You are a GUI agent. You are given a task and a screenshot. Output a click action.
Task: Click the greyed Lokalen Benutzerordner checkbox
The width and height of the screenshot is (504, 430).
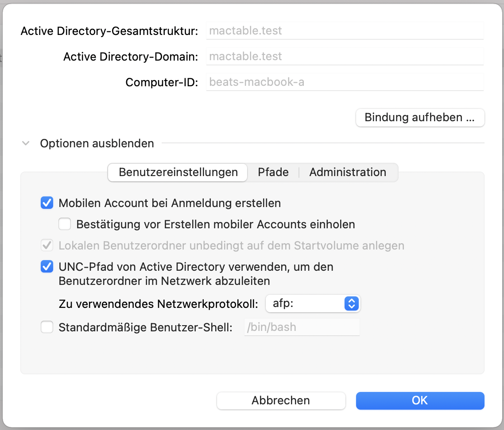click(47, 245)
